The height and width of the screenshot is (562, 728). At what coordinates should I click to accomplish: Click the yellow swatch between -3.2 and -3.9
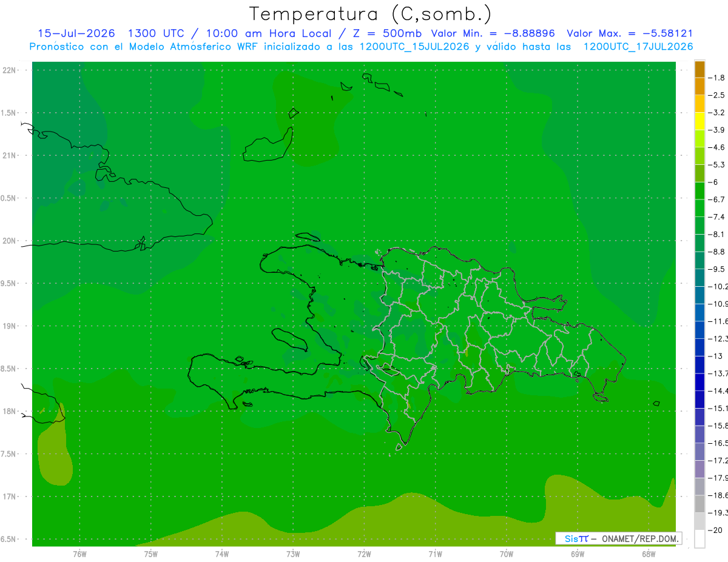[699, 121]
